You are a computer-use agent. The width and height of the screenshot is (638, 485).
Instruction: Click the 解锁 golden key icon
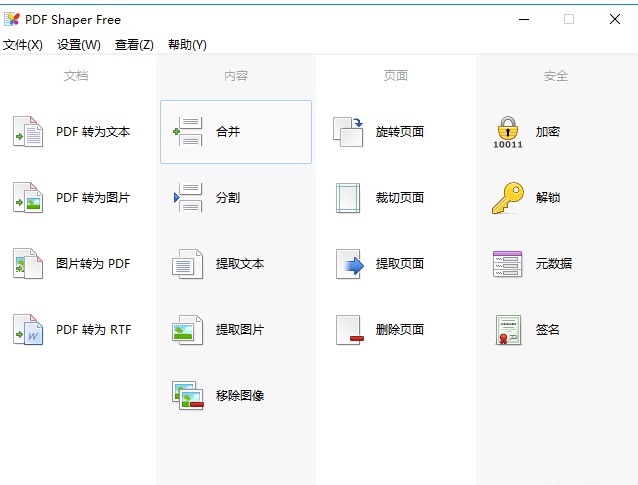508,198
